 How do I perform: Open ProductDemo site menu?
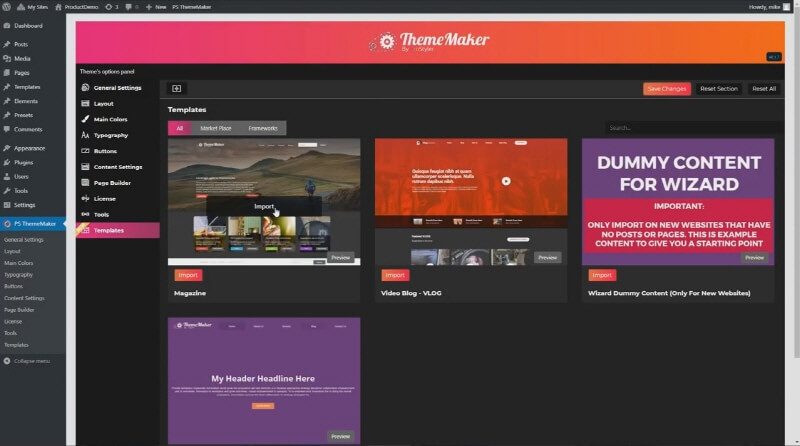point(77,7)
